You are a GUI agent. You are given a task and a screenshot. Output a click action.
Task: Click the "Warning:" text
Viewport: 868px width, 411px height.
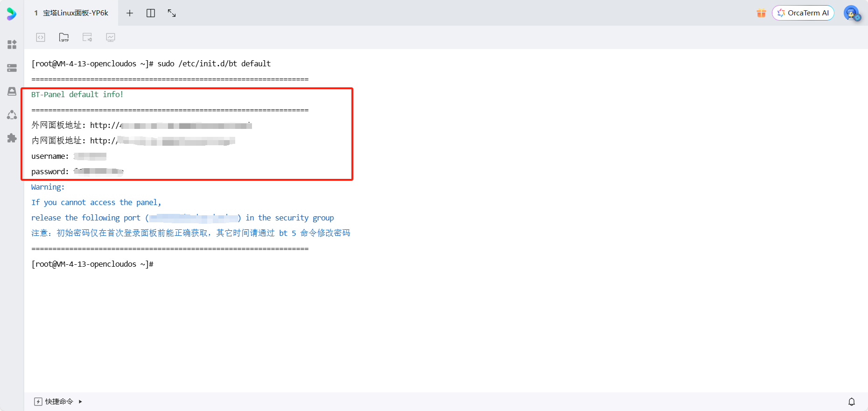click(48, 187)
